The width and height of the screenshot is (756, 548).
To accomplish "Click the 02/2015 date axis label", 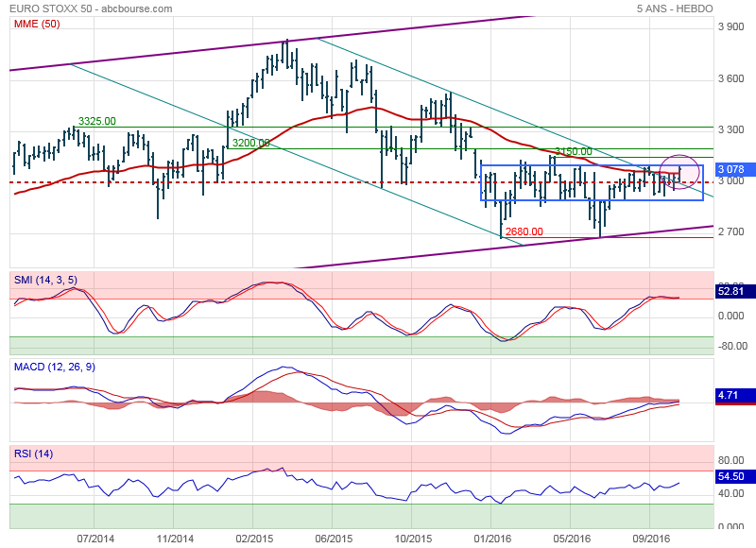I will 254,539.
